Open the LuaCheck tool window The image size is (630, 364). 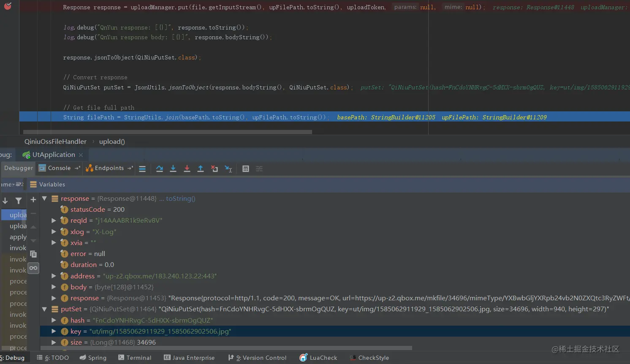coord(318,358)
